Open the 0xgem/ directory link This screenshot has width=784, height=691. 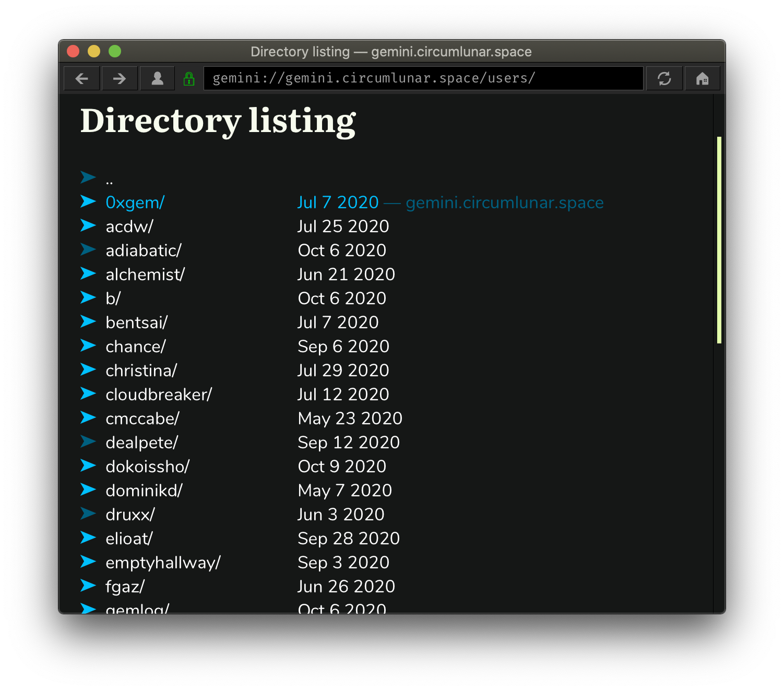click(135, 202)
